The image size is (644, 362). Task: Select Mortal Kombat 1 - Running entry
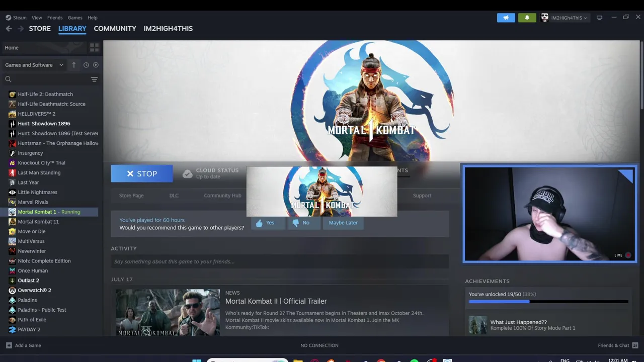(49, 212)
